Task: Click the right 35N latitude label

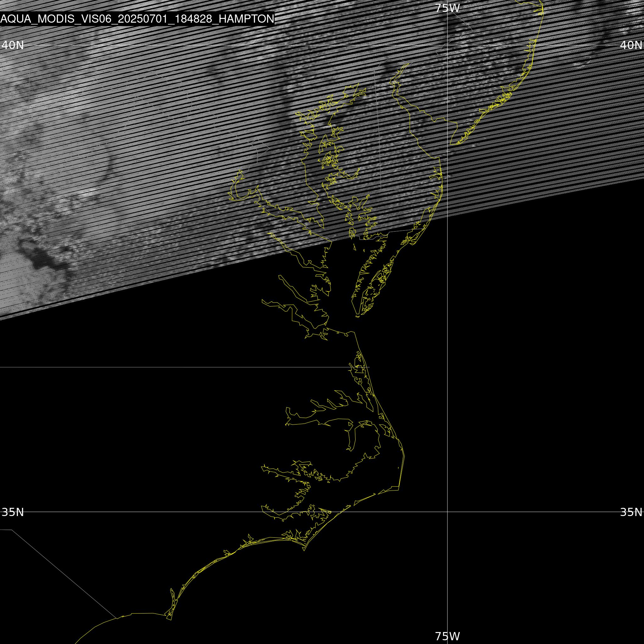Action: (x=631, y=512)
